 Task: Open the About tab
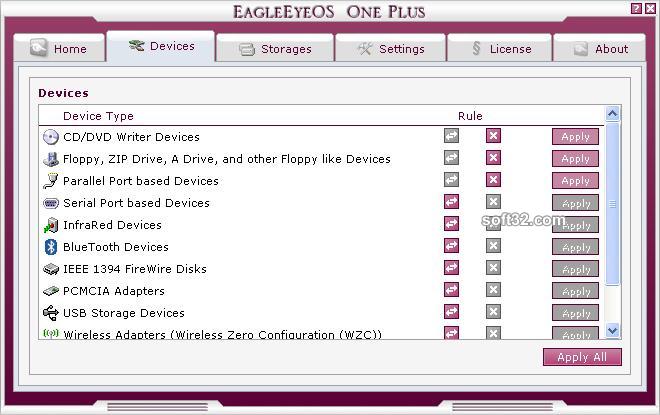click(599, 49)
